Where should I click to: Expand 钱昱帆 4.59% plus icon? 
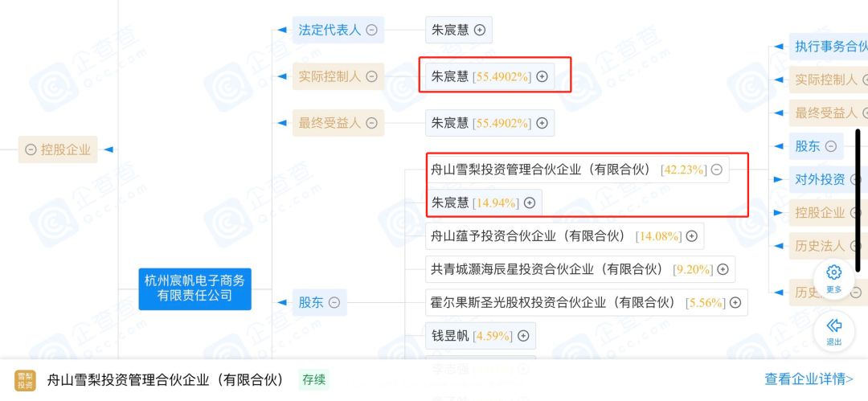(524, 336)
